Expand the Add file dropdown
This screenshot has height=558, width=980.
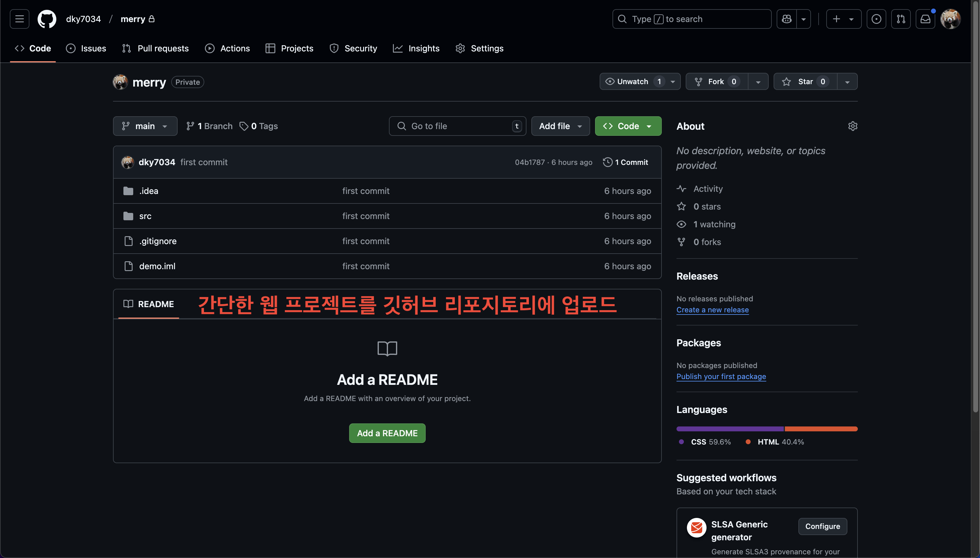[560, 126]
